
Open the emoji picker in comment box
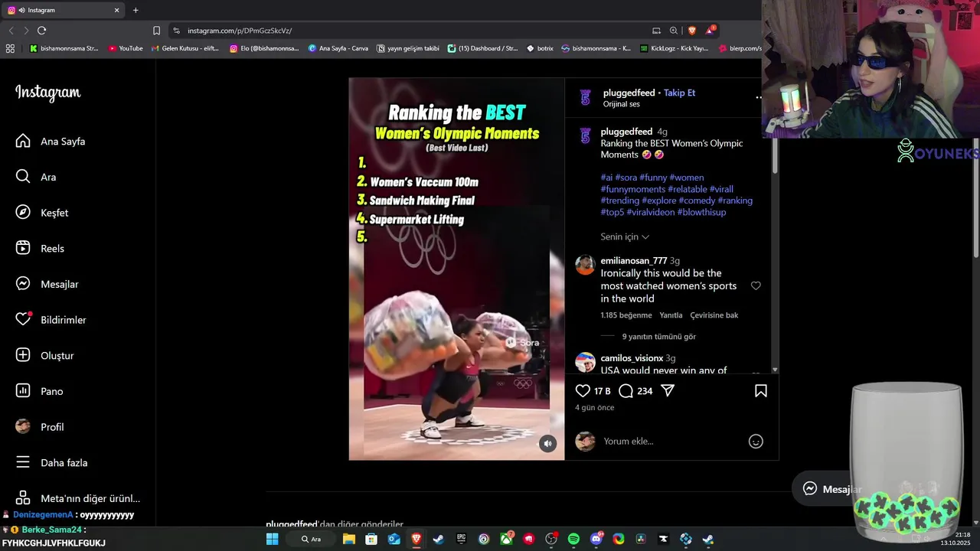click(x=756, y=442)
